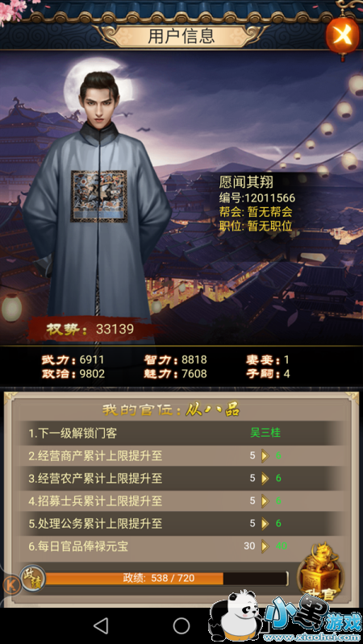Tap the 我的官位: 从八品 heading
Image resolution: width=363 pixels, height=644 pixels.
171,409
